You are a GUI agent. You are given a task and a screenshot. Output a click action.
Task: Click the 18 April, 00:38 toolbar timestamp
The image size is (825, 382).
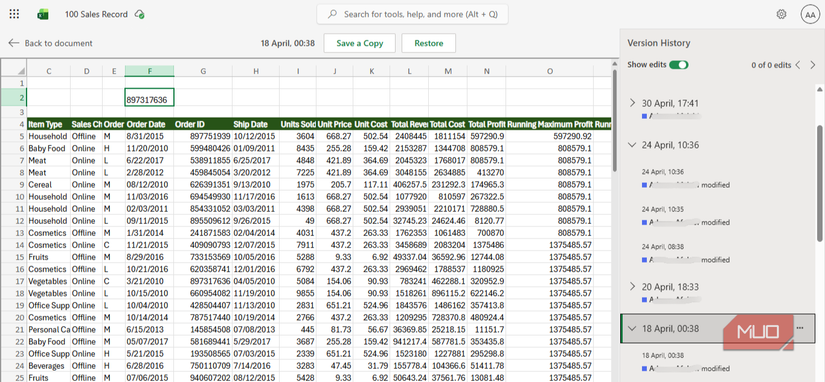click(288, 43)
